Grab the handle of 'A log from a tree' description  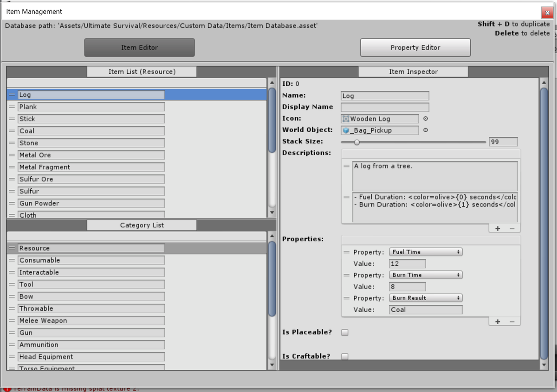coord(346,166)
